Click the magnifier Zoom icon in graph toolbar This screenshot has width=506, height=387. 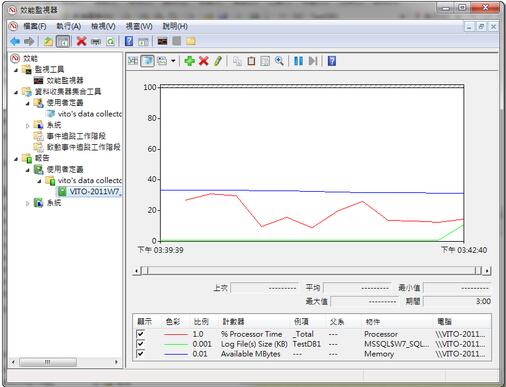click(x=279, y=61)
